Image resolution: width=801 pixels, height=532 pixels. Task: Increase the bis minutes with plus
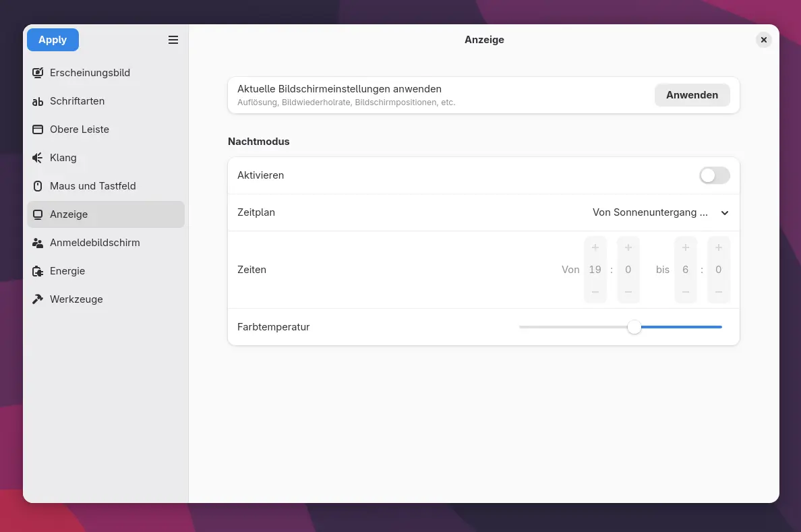coord(718,247)
